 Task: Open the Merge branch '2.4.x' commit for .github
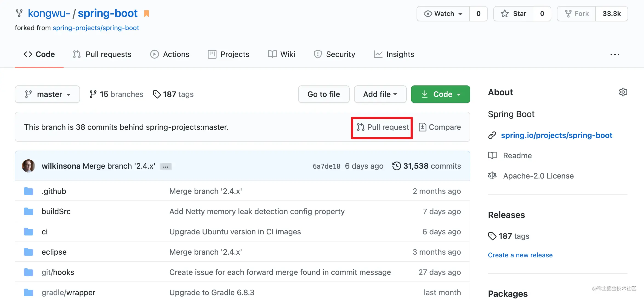click(206, 191)
